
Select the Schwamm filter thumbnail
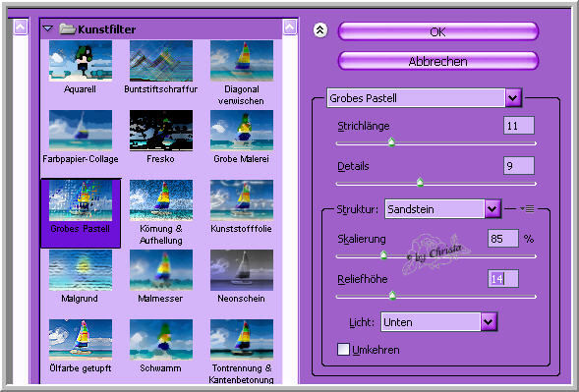(x=161, y=340)
